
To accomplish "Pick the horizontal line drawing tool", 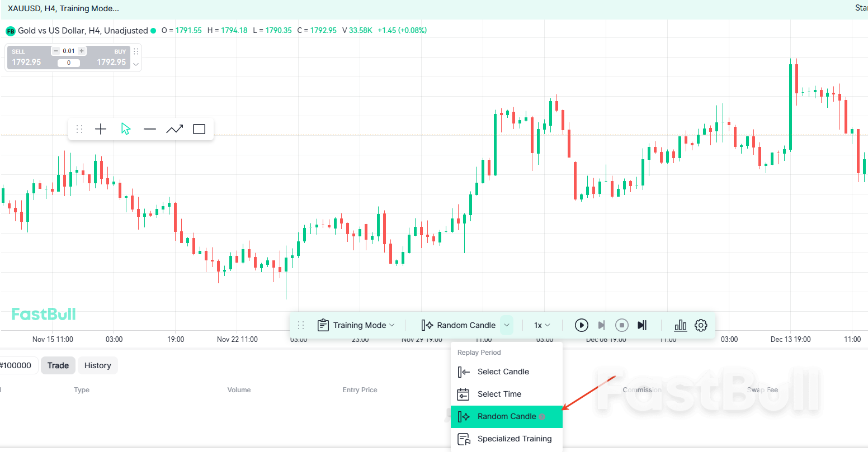I will pos(149,129).
